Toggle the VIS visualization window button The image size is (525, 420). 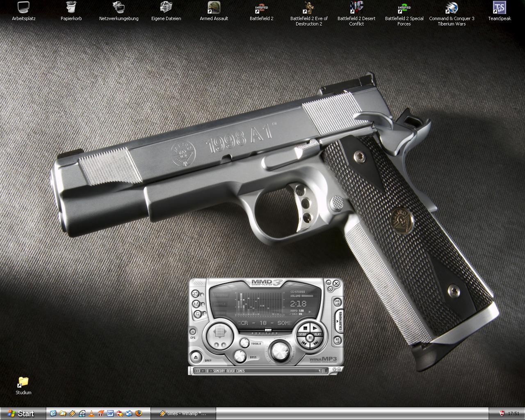click(338, 302)
